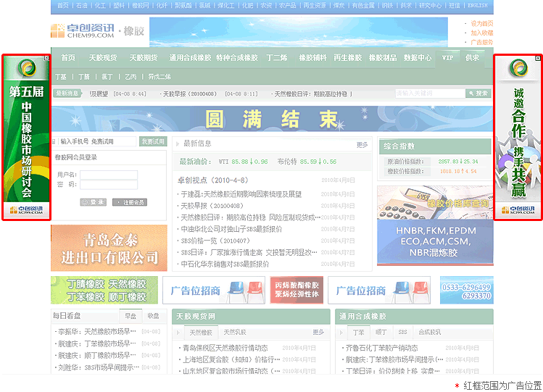Image resolution: width=543 pixels, height=392 pixels.
Task: Click 研究中心 in top navigation
Action: 431,6
